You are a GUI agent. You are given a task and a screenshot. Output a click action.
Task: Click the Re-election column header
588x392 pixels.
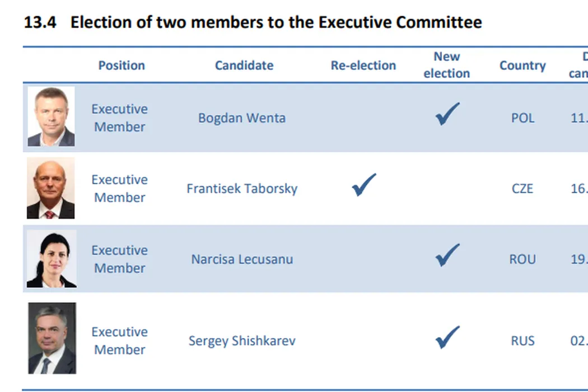tap(363, 66)
